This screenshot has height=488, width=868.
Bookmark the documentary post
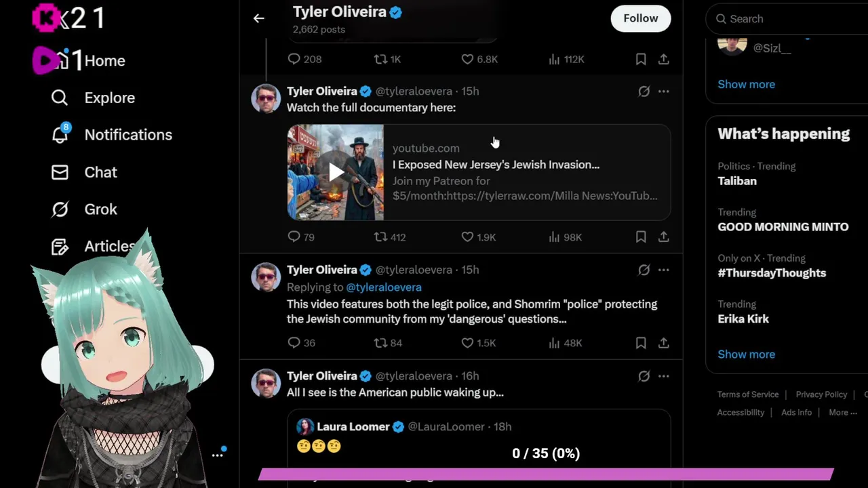coord(641,237)
